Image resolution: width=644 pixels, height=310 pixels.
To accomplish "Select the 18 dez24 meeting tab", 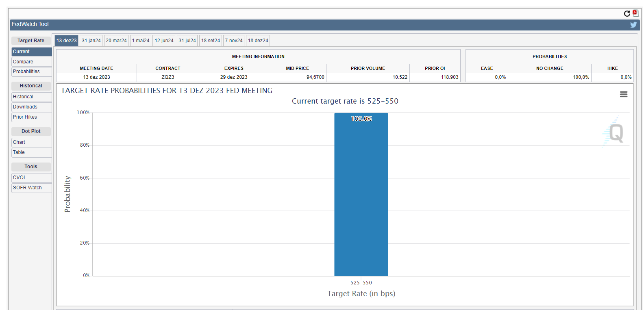I will click(258, 41).
